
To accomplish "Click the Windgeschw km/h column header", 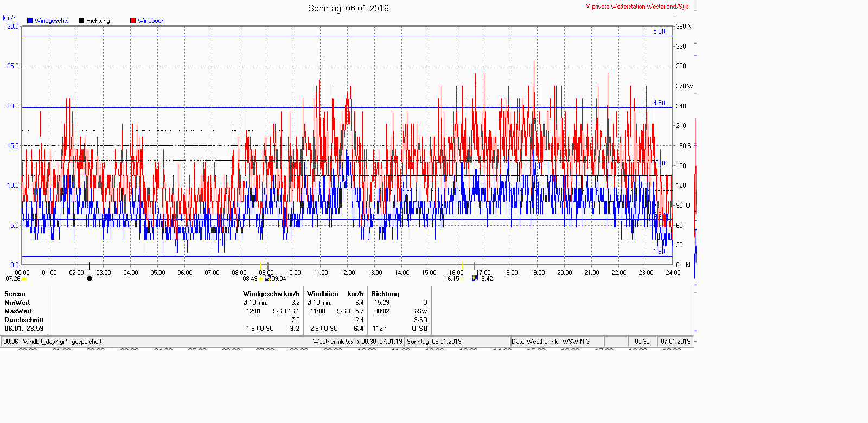I will pyautogui.click(x=271, y=294).
